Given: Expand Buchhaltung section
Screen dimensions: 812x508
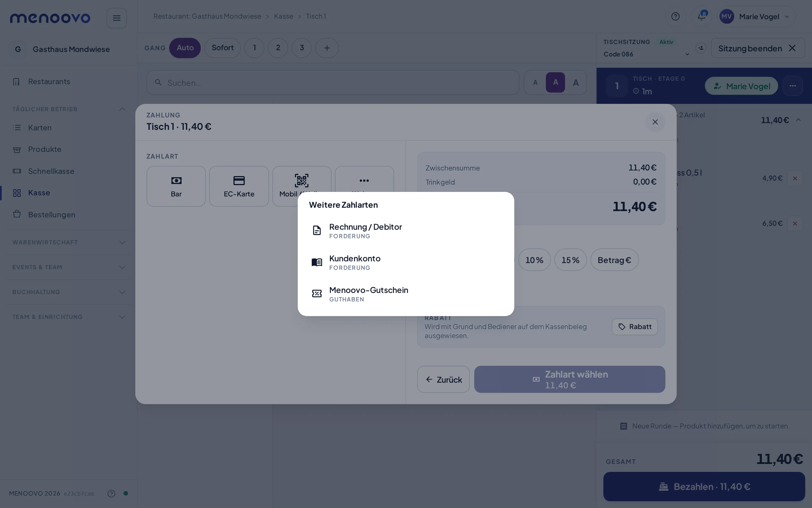Looking at the screenshot, I should [69, 292].
